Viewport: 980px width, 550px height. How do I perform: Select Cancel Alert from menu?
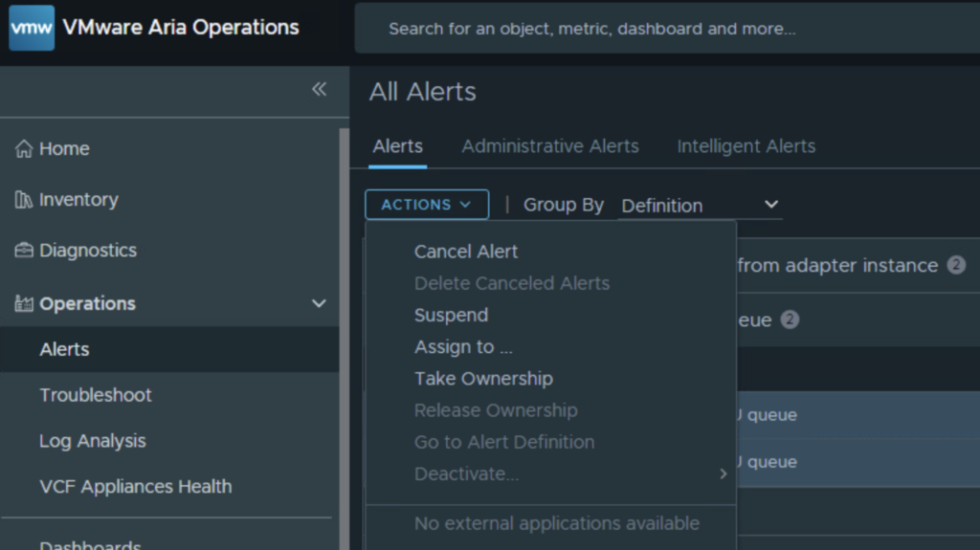coord(465,252)
